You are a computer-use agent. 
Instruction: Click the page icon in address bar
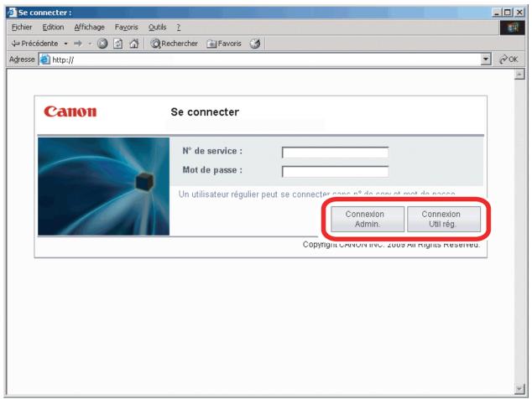45,60
